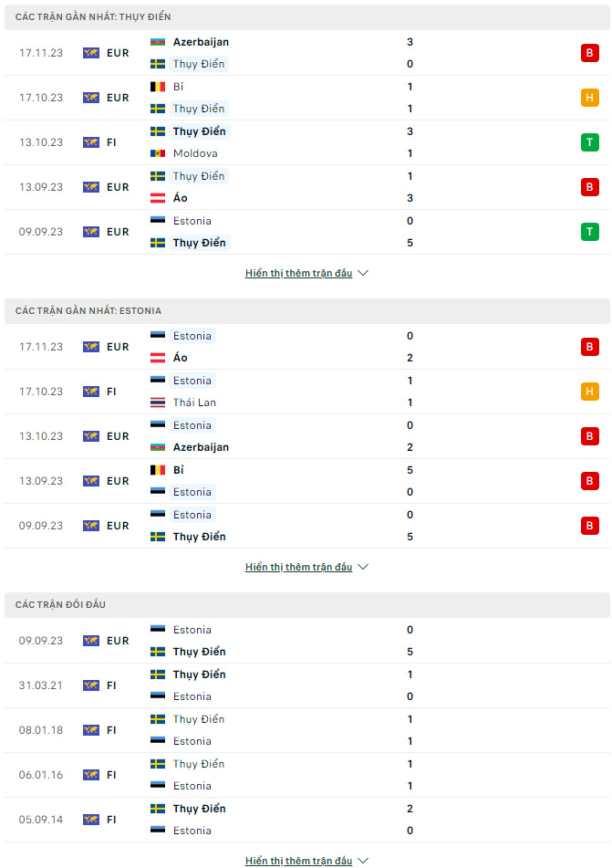The height and width of the screenshot is (868, 612).
Task: Click the Thái Lan flag icon
Action: pyautogui.click(x=158, y=403)
